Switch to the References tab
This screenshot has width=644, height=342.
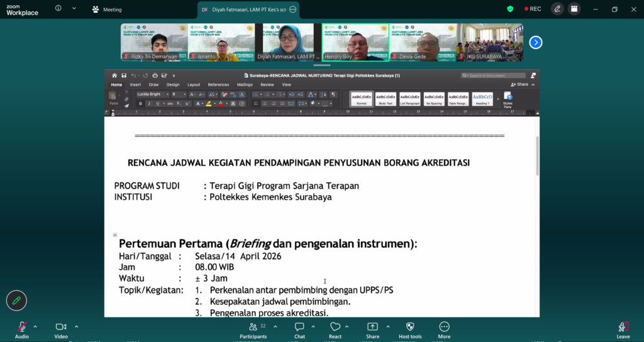pos(218,85)
